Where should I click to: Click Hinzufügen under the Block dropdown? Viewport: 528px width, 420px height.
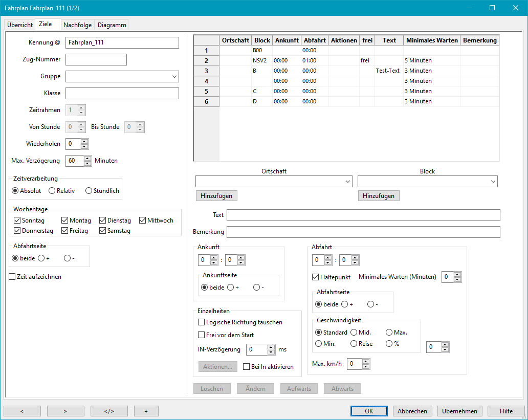pyautogui.click(x=379, y=196)
